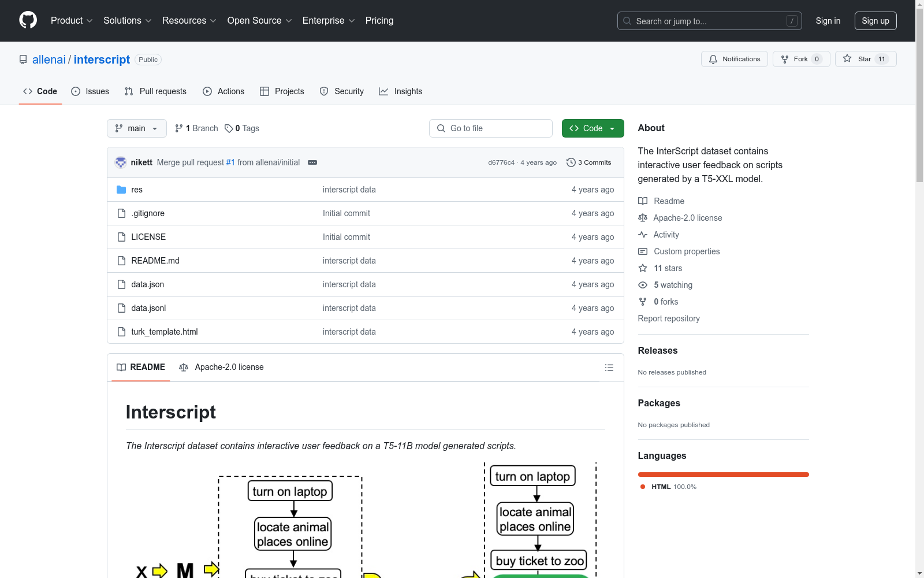Open the turk_template.html file name
The width and height of the screenshot is (924, 578).
pyautogui.click(x=165, y=332)
